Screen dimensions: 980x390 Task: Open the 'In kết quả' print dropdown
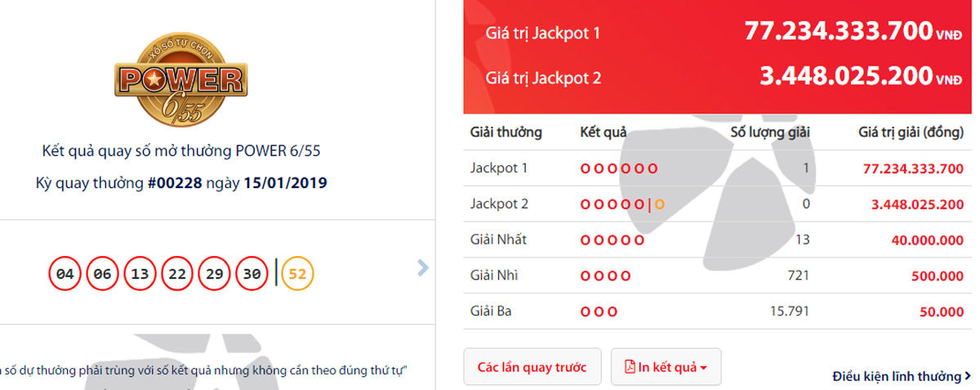tap(666, 367)
